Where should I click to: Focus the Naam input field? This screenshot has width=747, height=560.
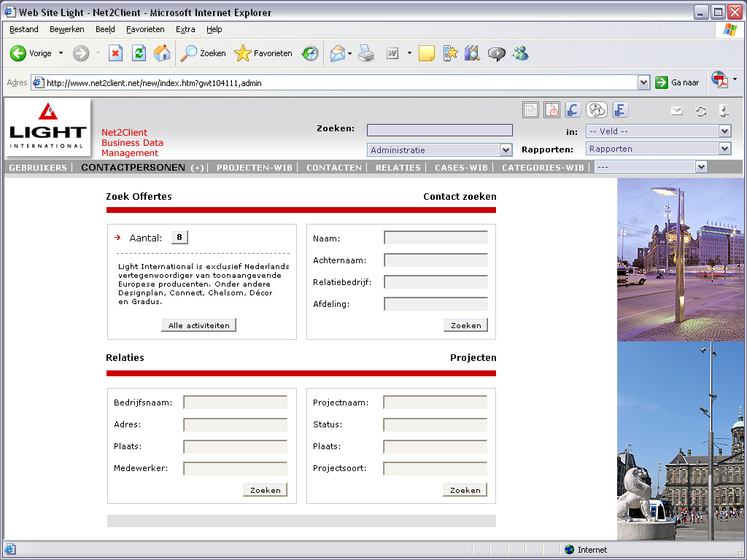point(436,238)
